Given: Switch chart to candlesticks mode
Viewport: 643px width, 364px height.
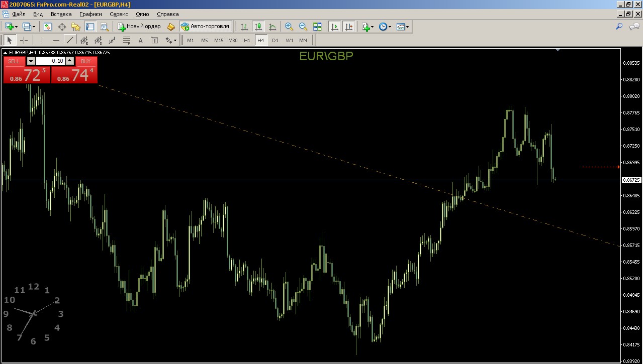Looking at the screenshot, I should tap(258, 27).
